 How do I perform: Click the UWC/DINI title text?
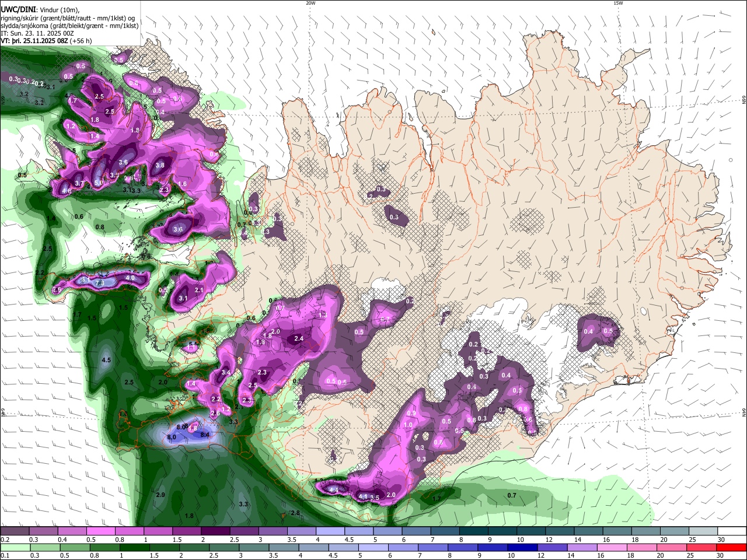(18, 9)
